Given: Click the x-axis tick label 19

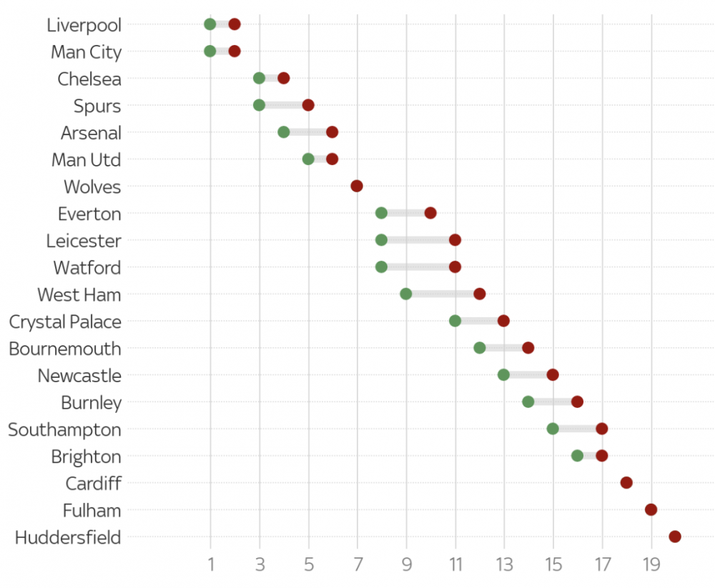Looking at the screenshot, I should coord(651,566).
